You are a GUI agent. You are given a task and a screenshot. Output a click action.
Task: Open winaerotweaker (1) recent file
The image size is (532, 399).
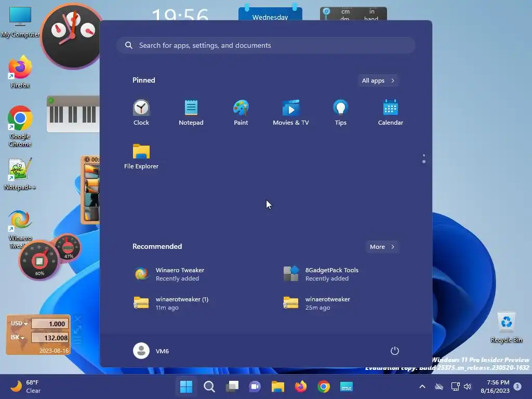[171, 303]
